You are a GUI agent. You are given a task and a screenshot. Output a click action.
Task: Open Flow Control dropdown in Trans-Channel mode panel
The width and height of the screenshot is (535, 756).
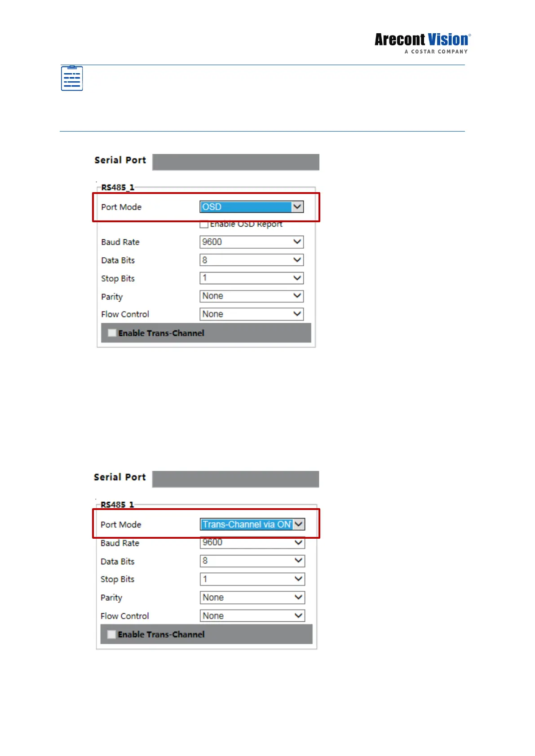coord(252,616)
